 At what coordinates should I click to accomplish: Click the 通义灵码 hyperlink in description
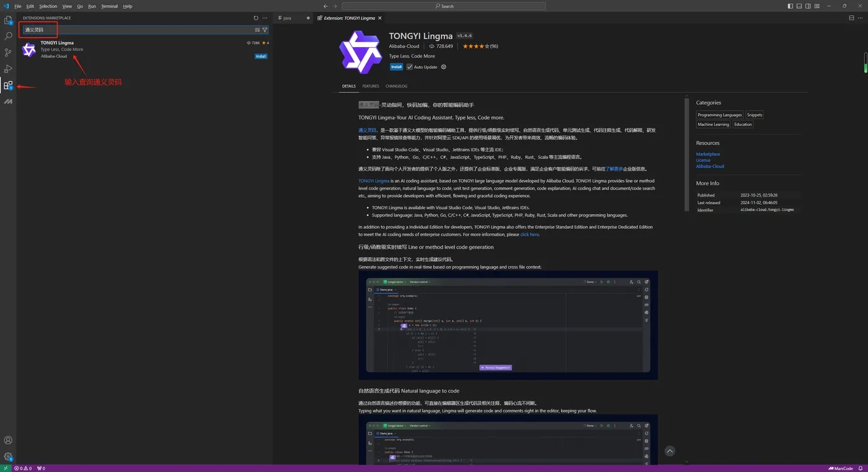coord(367,130)
